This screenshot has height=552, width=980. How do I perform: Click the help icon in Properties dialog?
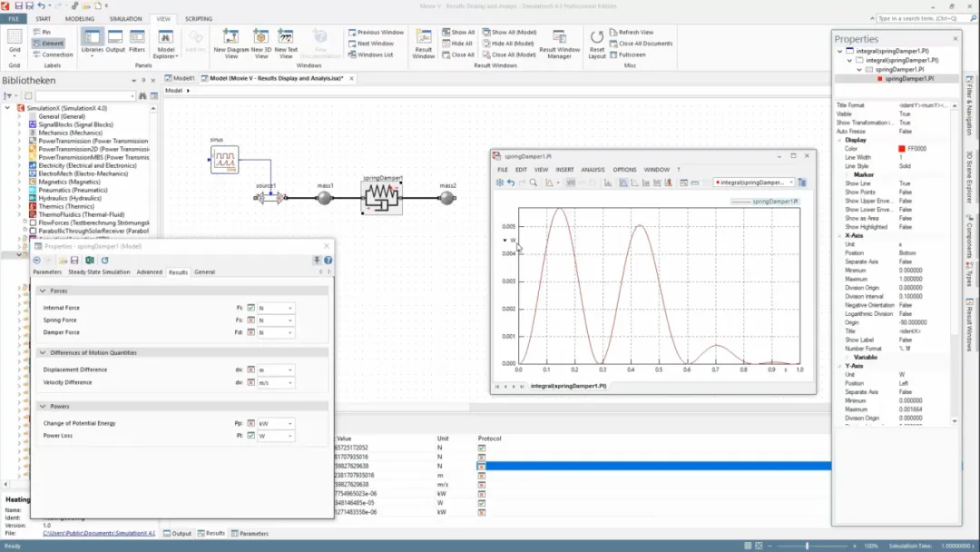coord(328,260)
